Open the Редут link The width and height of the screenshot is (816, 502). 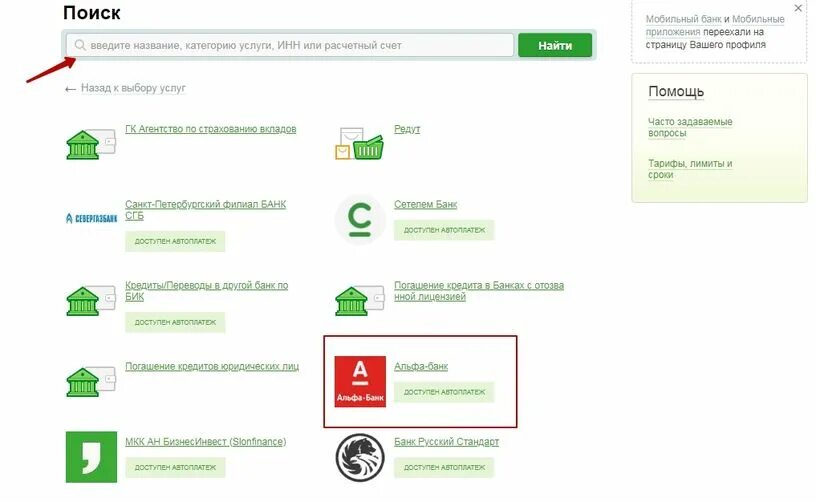[x=407, y=129]
